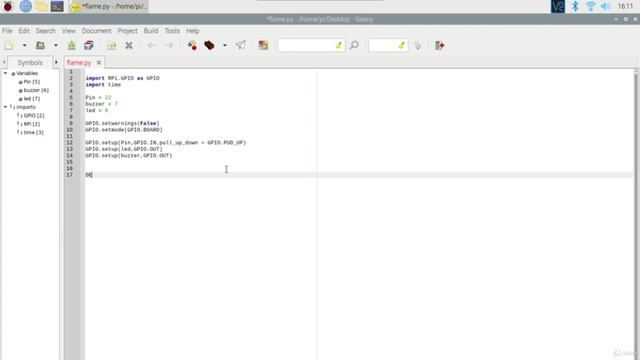Image resolution: width=640 pixels, height=360 pixels.
Task: Open the Build options dropdown arrow
Action: pyautogui.click(x=224, y=45)
